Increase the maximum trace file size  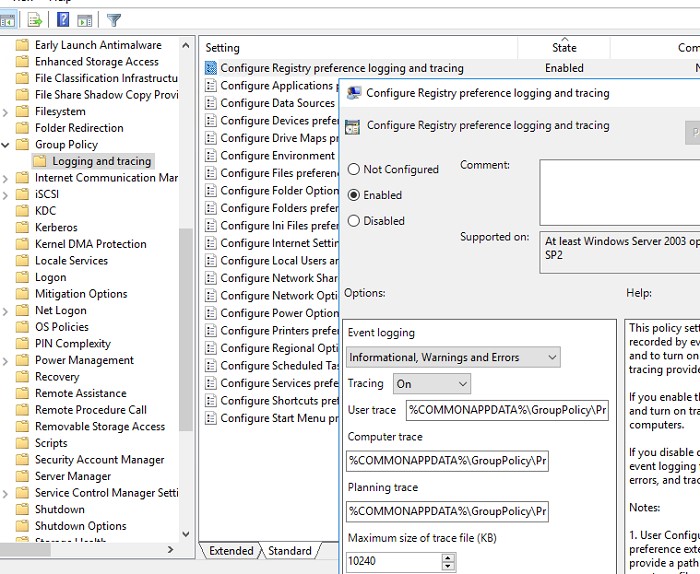coord(448,557)
